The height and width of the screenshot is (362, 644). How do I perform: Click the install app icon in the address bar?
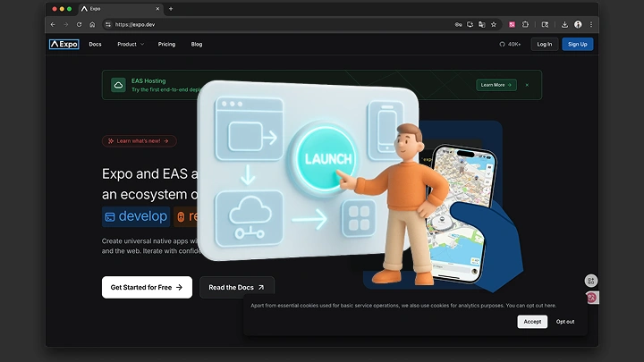point(470,25)
